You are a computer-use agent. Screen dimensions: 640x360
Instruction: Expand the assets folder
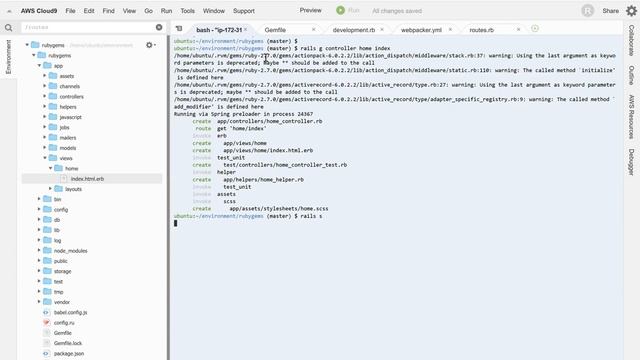45,76
